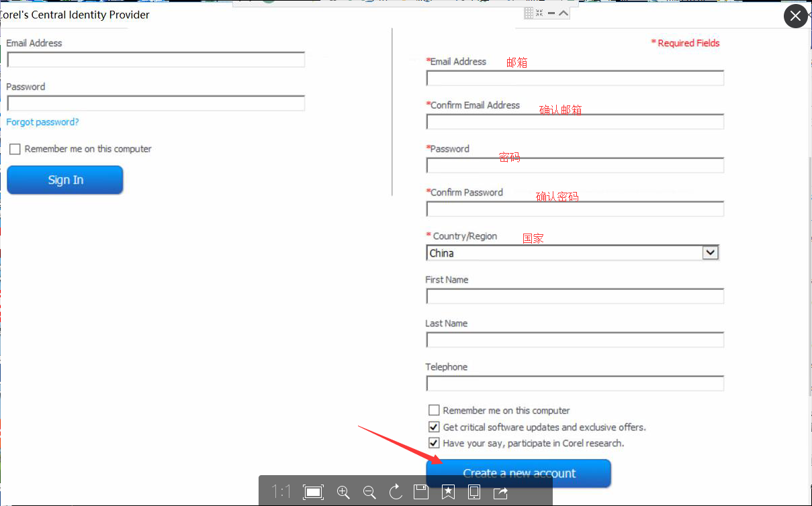Image resolution: width=812 pixels, height=506 pixels.
Task: Click the sign-in Password field on the left
Action: pyautogui.click(x=156, y=103)
